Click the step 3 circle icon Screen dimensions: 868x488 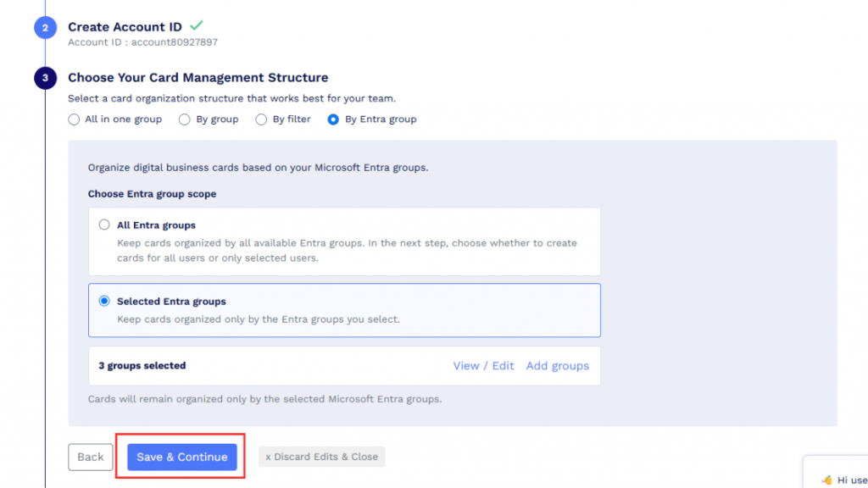(46, 78)
